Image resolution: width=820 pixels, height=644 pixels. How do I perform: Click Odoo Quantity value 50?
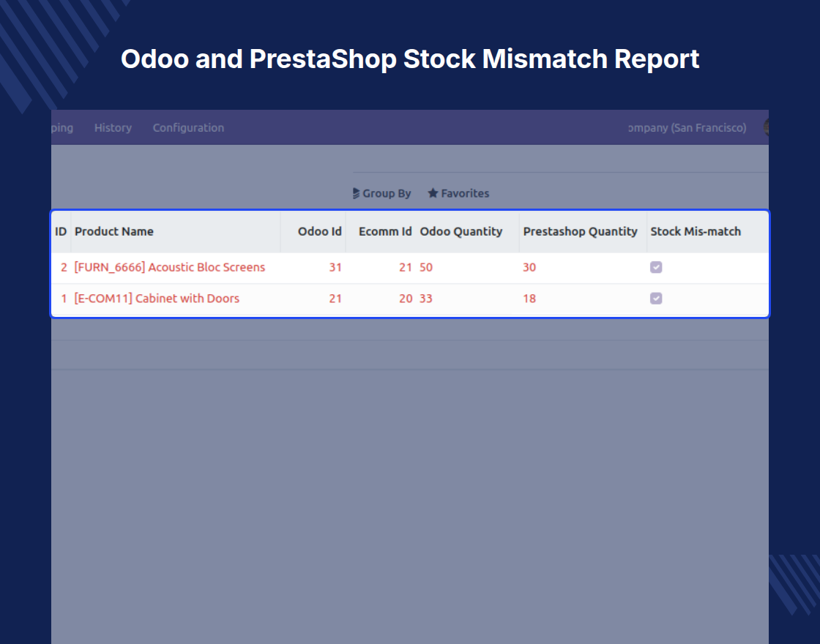pos(425,267)
